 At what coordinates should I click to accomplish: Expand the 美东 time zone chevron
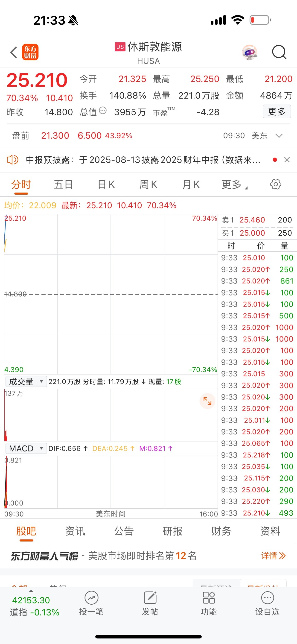279,136
